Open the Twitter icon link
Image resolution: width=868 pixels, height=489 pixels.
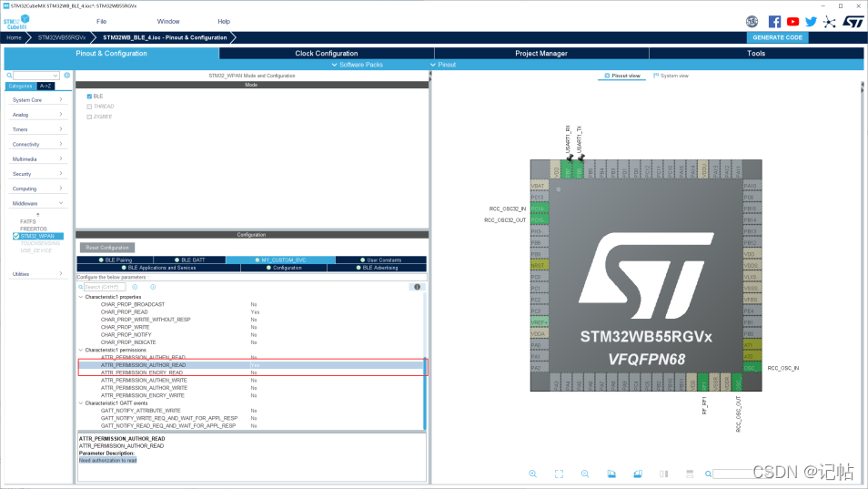click(811, 22)
